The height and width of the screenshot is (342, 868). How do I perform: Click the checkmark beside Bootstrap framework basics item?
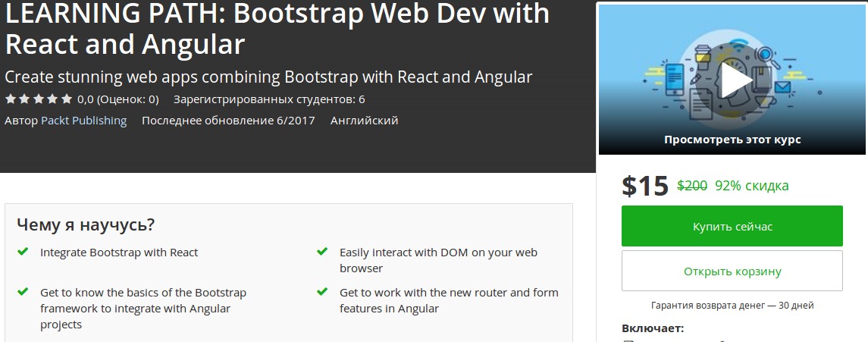(23, 292)
